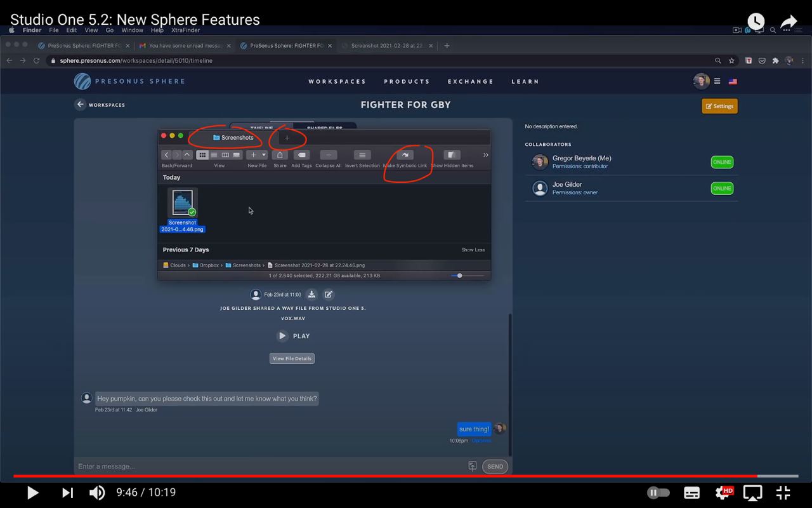This screenshot has height=508, width=812.
Task: Reload the browser page
Action: (36, 60)
